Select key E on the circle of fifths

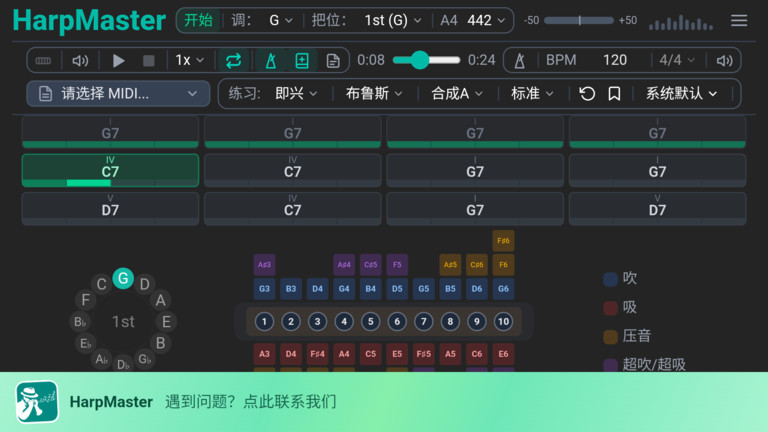click(166, 322)
